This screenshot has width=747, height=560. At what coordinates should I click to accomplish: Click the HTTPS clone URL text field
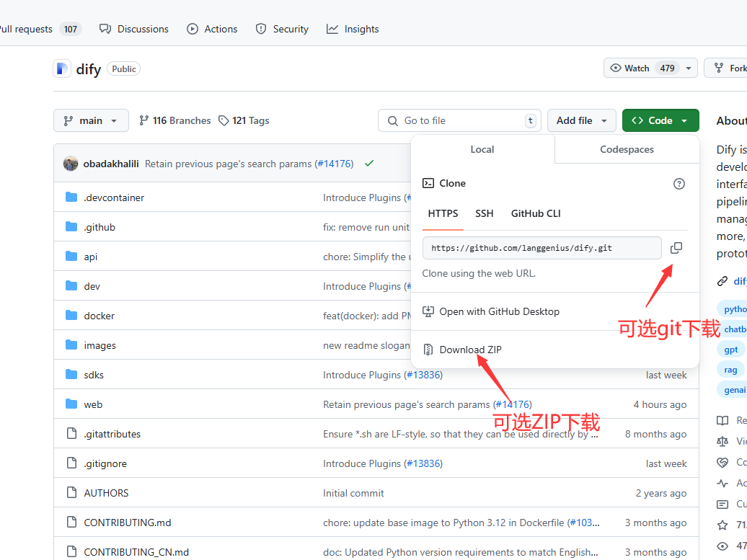[x=542, y=248]
